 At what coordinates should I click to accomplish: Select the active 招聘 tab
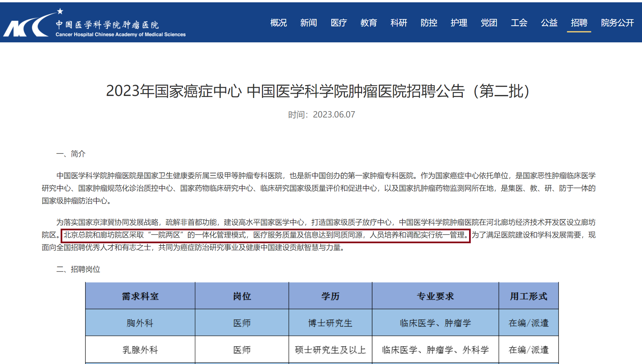click(x=579, y=23)
